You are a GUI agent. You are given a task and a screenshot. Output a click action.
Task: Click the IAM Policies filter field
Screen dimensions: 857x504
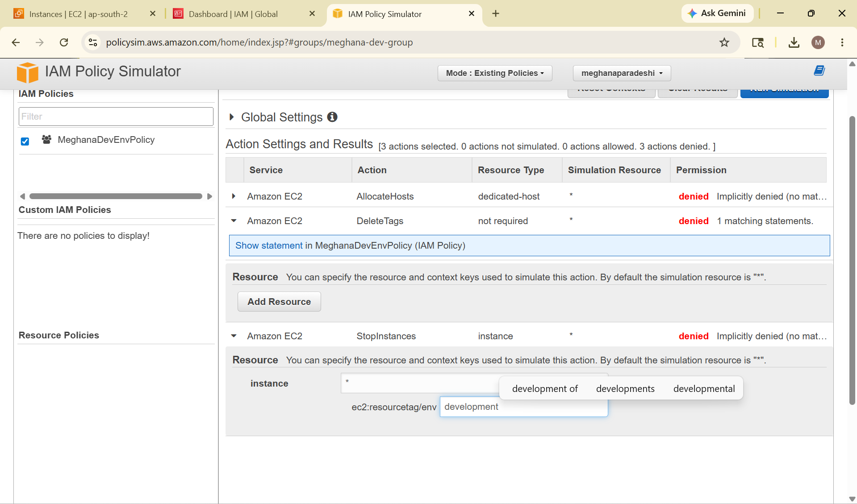point(116,117)
